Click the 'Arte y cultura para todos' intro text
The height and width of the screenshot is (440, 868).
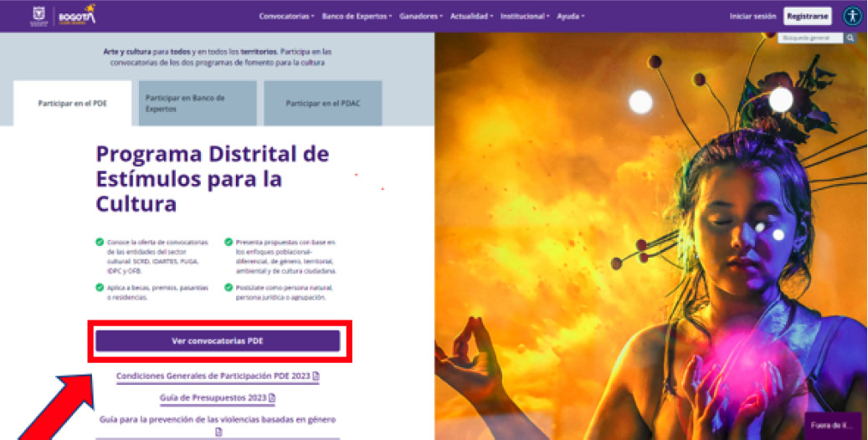tap(218, 57)
